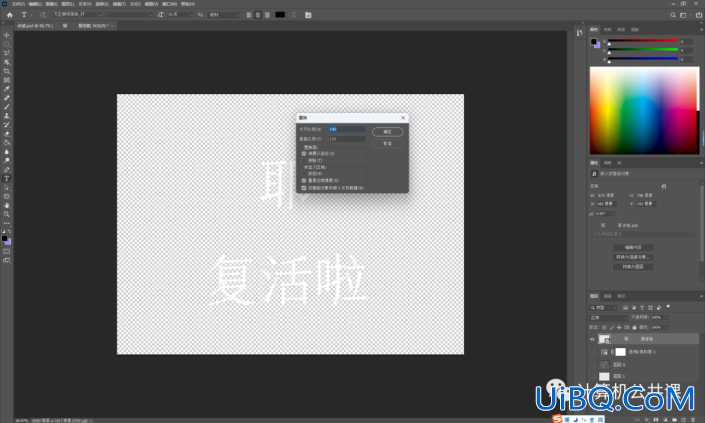Select the Move tool
The height and width of the screenshot is (423, 705).
click(x=7, y=35)
